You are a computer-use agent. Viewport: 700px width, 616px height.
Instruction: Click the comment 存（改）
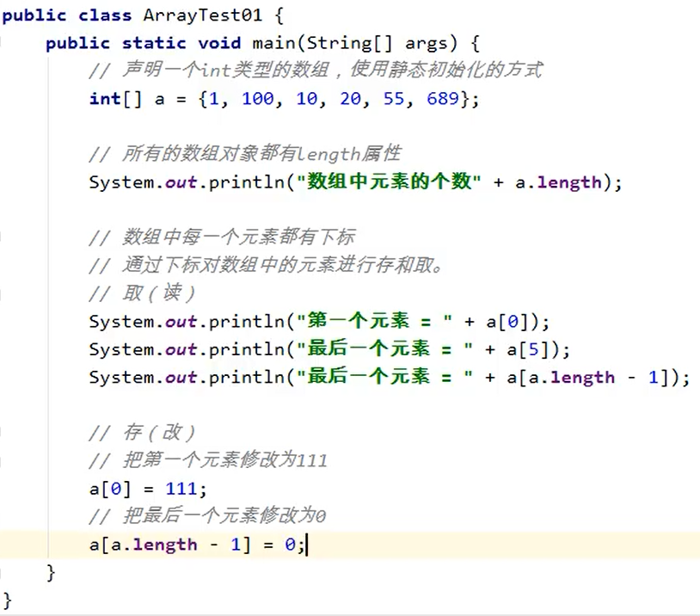[142, 433]
